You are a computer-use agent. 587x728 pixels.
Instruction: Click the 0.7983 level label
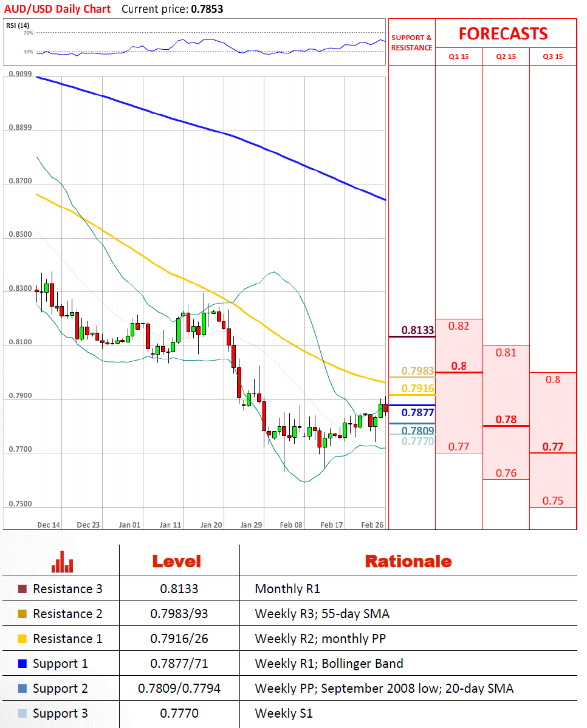coord(417,370)
